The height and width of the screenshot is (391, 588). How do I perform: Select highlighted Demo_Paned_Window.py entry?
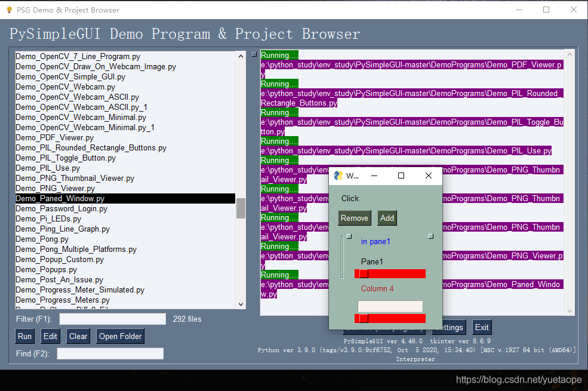125,198
